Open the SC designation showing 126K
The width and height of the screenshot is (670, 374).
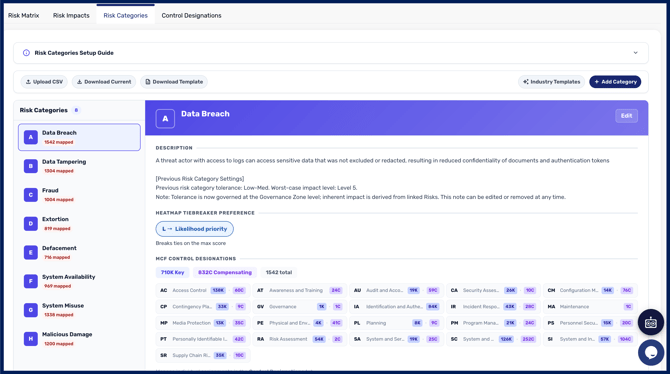coord(494,339)
